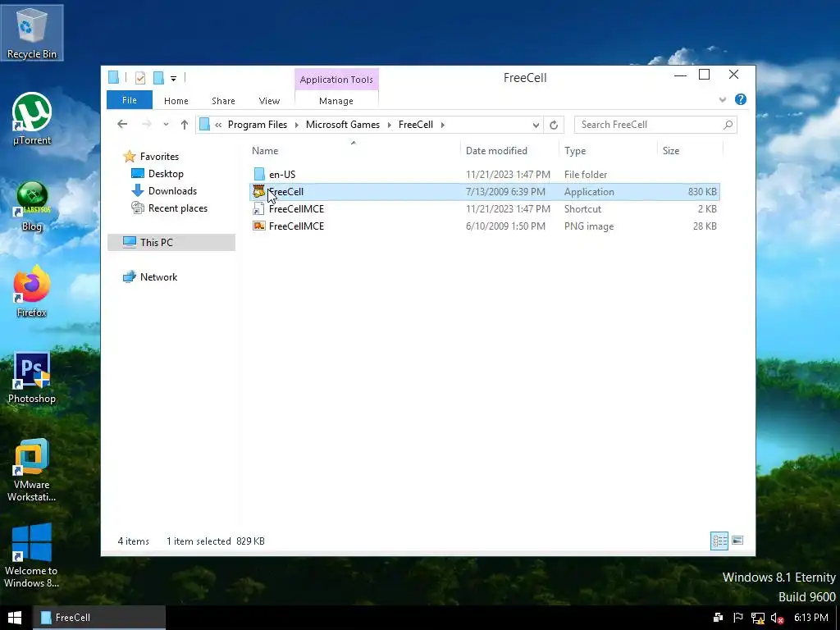
Task: Expand the ribbon with the chevron
Action: 722,99
